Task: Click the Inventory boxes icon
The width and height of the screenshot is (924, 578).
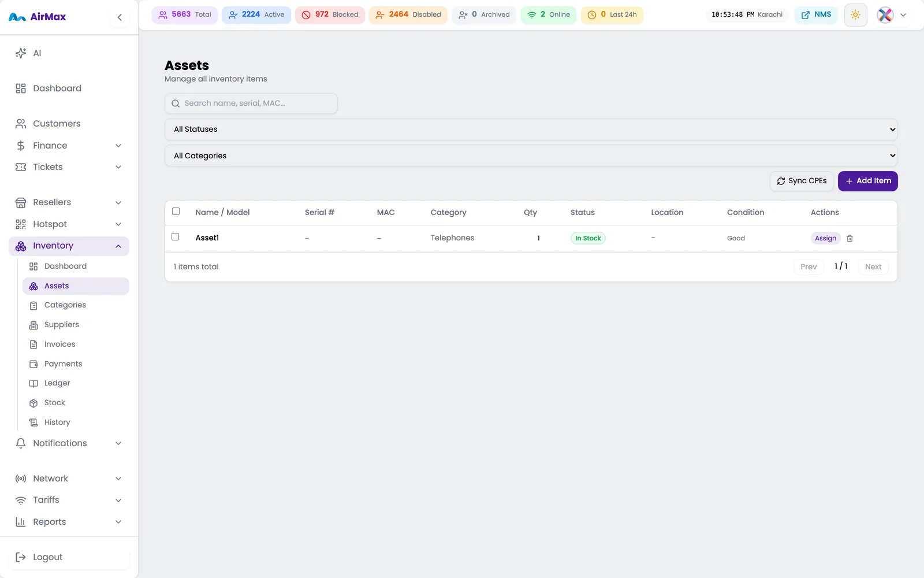Action: pos(21,246)
